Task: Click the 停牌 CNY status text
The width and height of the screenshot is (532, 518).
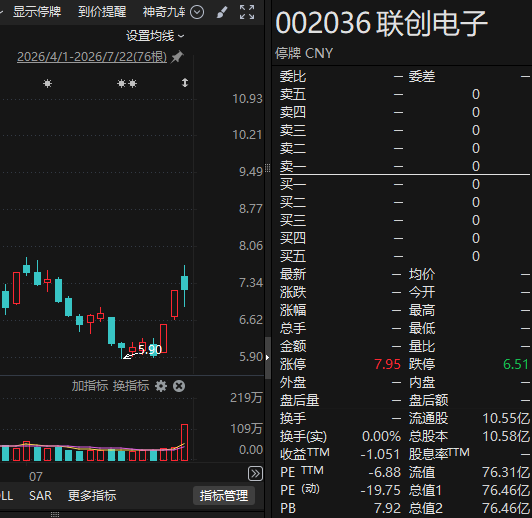Action: click(304, 53)
